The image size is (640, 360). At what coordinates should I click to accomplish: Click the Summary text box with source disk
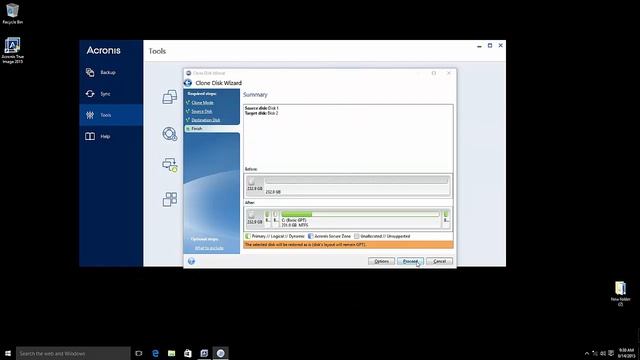pyautogui.click(x=348, y=138)
